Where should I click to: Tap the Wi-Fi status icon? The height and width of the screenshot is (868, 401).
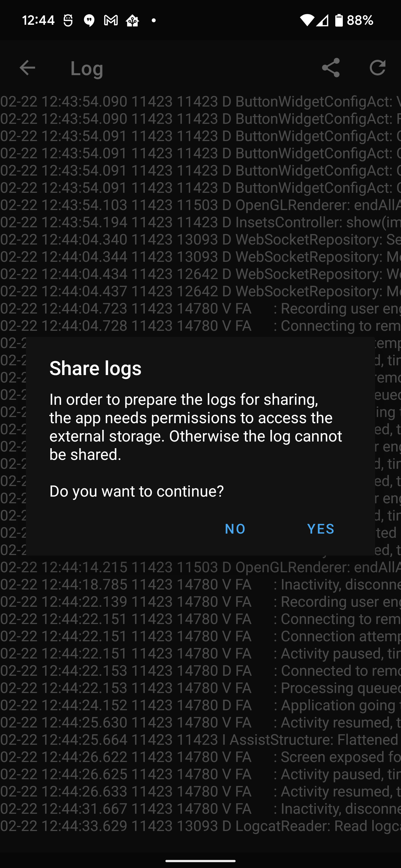[x=306, y=21]
